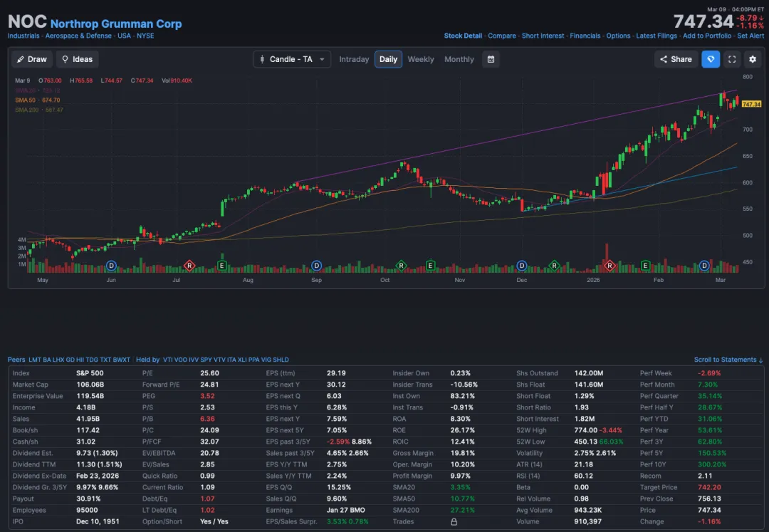Open chart Ideas
Viewport: 769px width, 532px height.
point(77,59)
